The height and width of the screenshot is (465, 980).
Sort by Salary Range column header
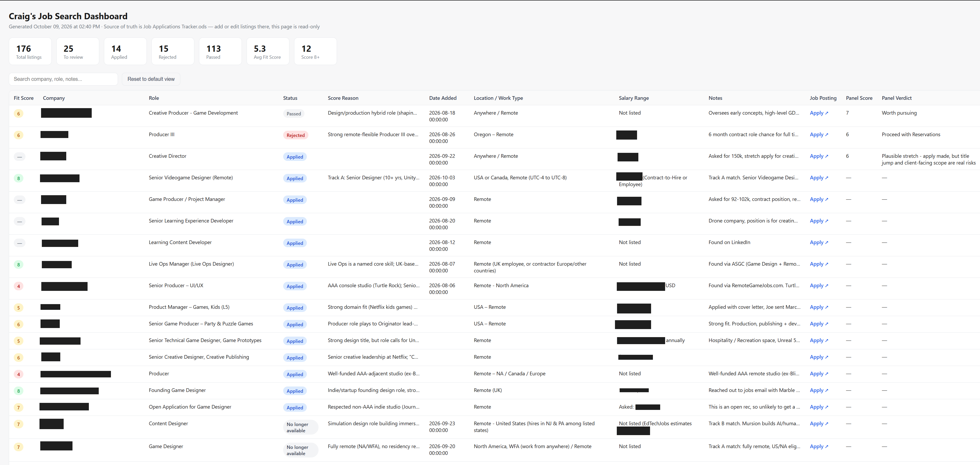(x=633, y=98)
